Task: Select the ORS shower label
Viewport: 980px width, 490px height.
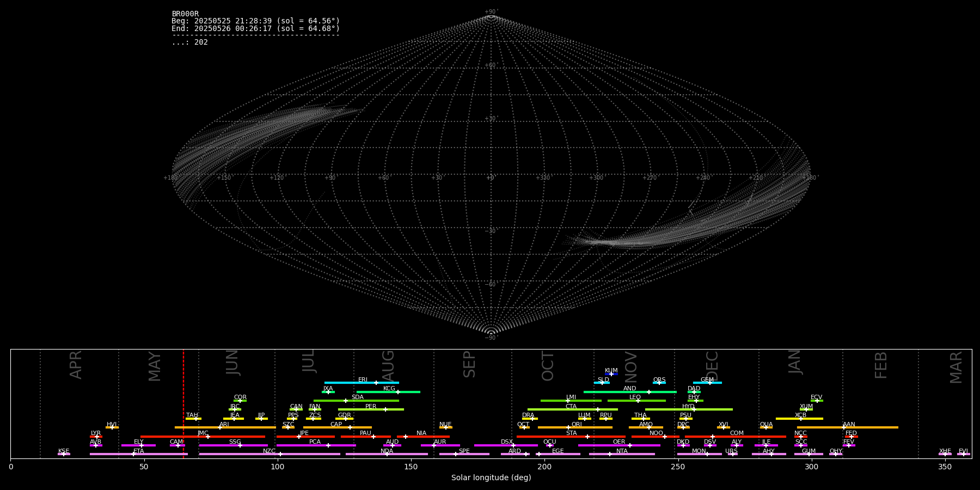Action: [659, 380]
